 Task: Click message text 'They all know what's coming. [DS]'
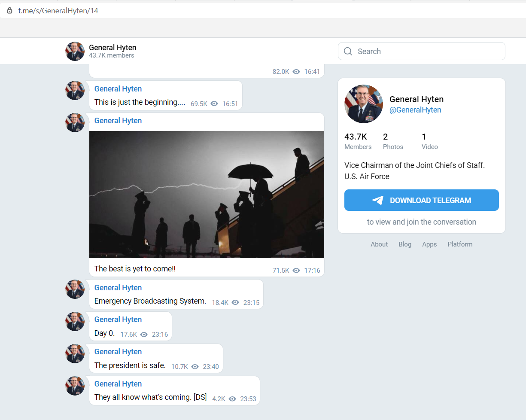[x=151, y=397]
